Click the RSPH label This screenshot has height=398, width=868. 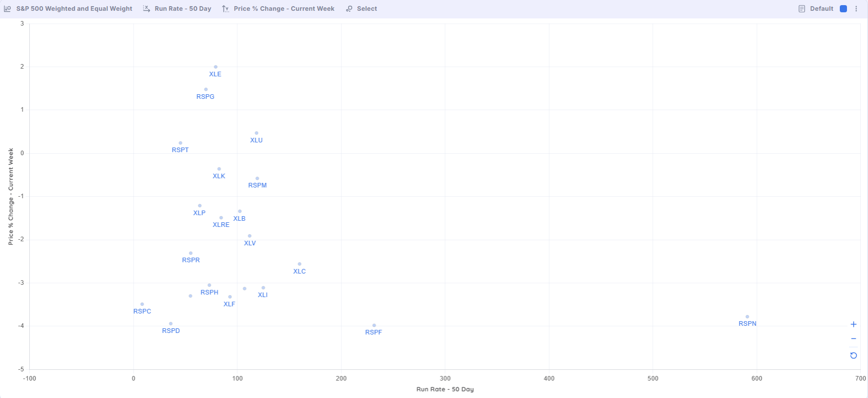(210, 292)
